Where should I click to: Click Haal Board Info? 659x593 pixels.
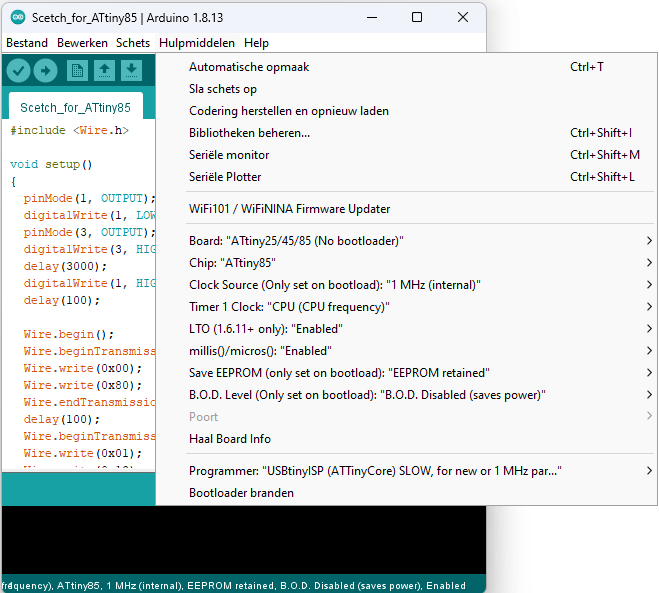point(406,439)
